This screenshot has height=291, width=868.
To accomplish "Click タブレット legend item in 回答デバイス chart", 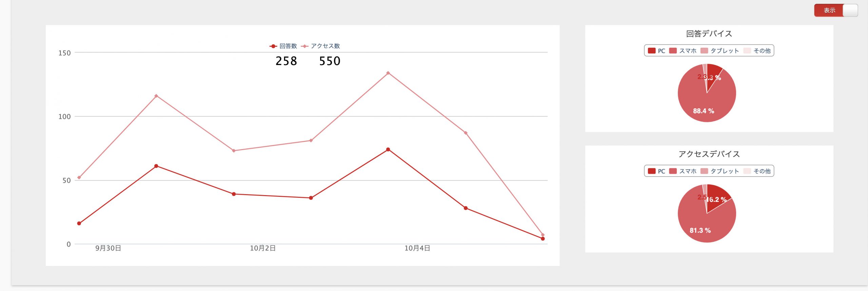I will [719, 51].
